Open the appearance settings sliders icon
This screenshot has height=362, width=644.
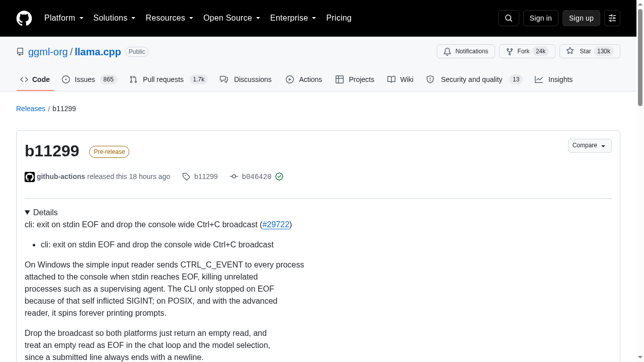pyautogui.click(x=612, y=18)
